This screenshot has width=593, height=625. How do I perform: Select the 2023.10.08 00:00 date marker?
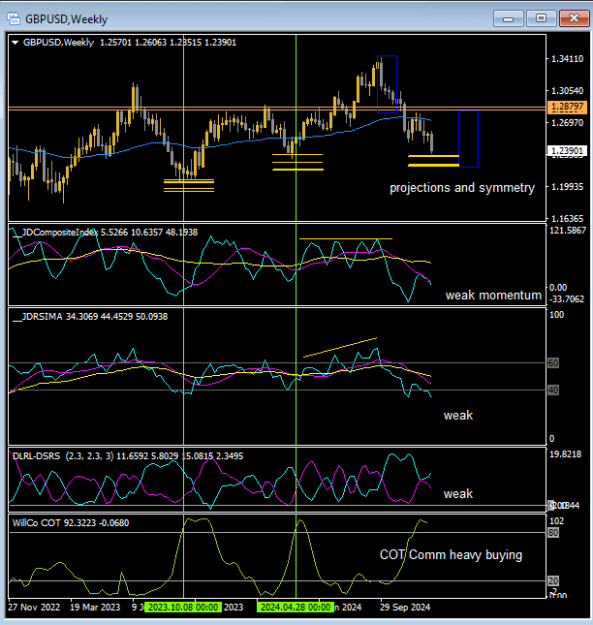[183, 607]
